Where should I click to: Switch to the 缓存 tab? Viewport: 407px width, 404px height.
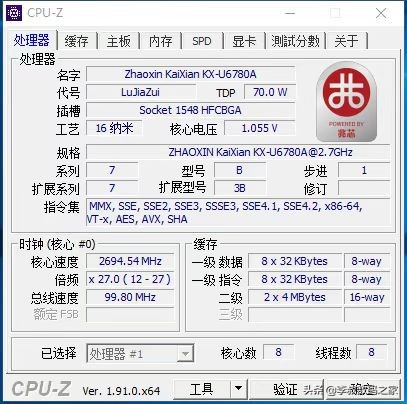click(77, 41)
